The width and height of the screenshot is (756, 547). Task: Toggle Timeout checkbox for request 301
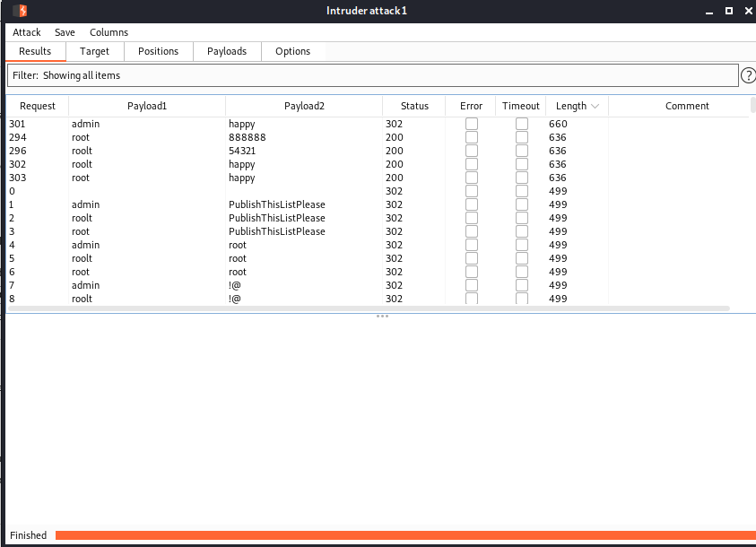tap(522, 124)
